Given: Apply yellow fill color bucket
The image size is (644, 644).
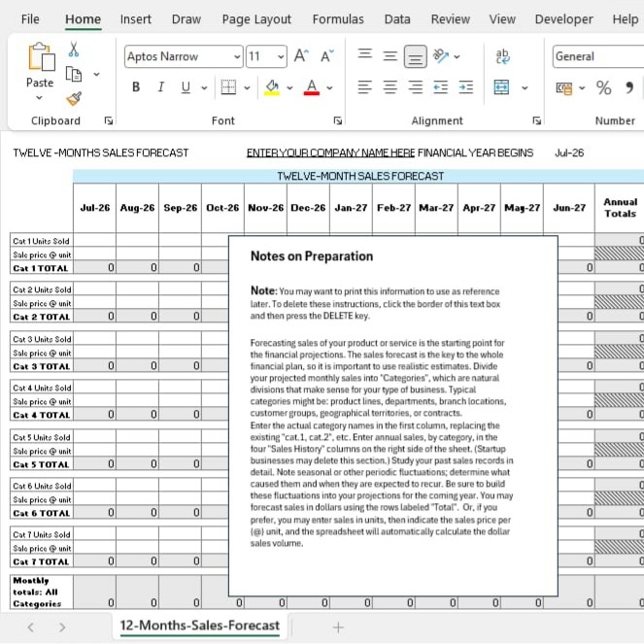Looking at the screenshot, I should [x=272, y=87].
